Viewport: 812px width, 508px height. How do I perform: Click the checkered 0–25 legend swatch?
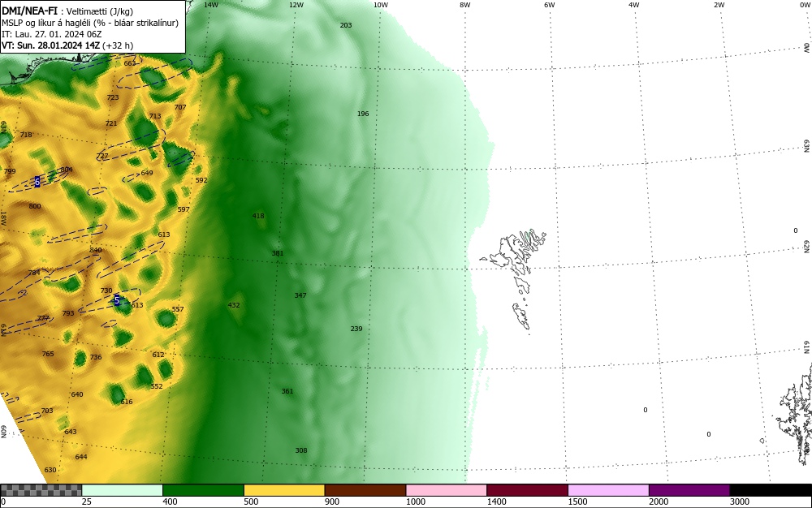(x=41, y=490)
